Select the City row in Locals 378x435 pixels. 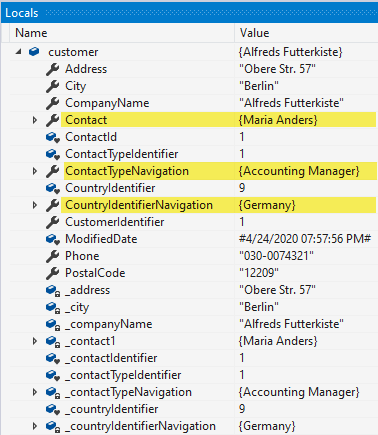coord(193,86)
